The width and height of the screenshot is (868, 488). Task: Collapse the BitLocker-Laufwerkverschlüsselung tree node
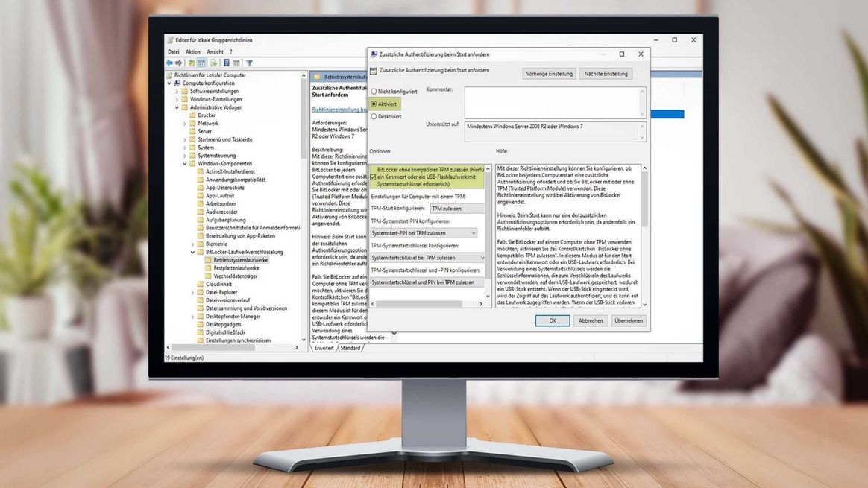point(192,252)
